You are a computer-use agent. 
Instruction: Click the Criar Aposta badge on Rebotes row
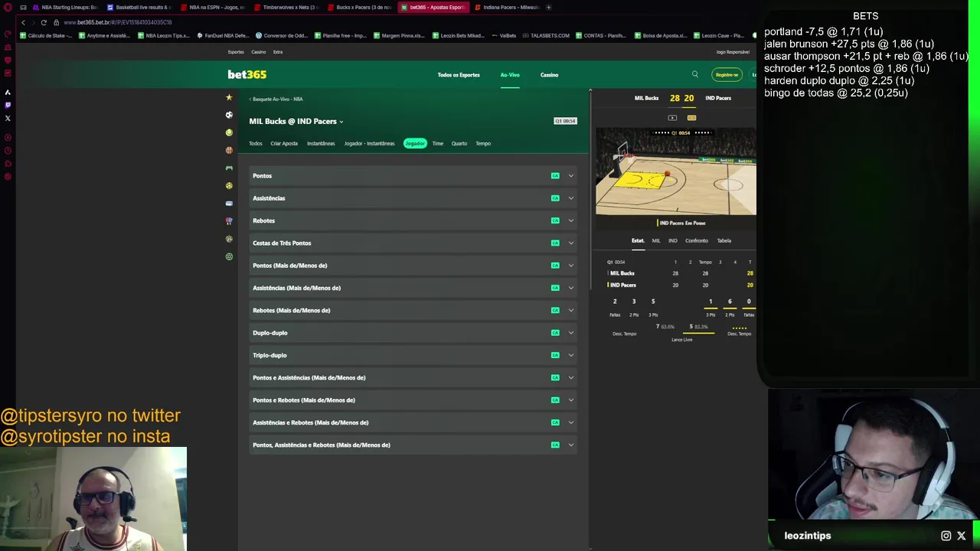point(555,220)
